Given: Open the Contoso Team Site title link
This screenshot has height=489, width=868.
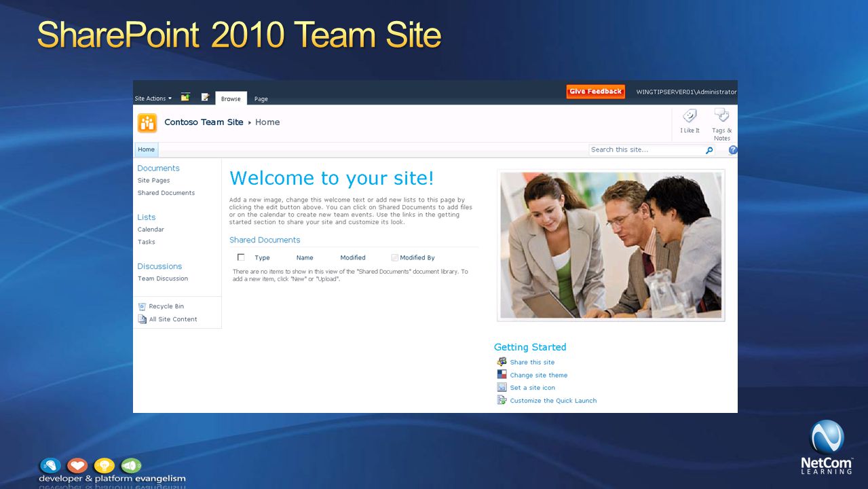Looking at the screenshot, I should (204, 122).
